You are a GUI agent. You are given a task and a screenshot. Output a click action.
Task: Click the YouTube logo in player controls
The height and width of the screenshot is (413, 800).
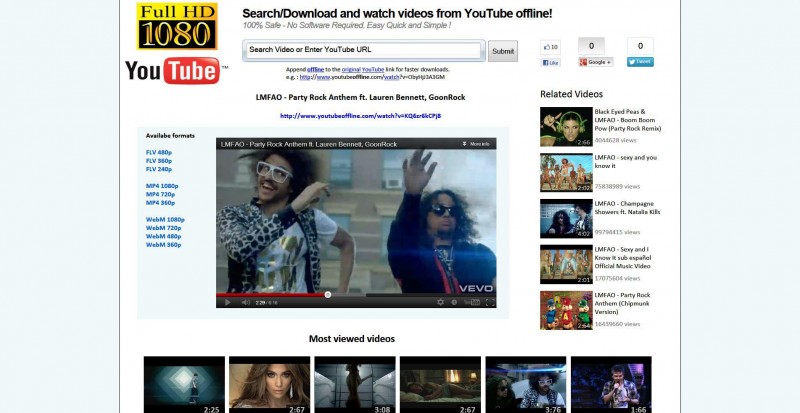click(x=471, y=302)
